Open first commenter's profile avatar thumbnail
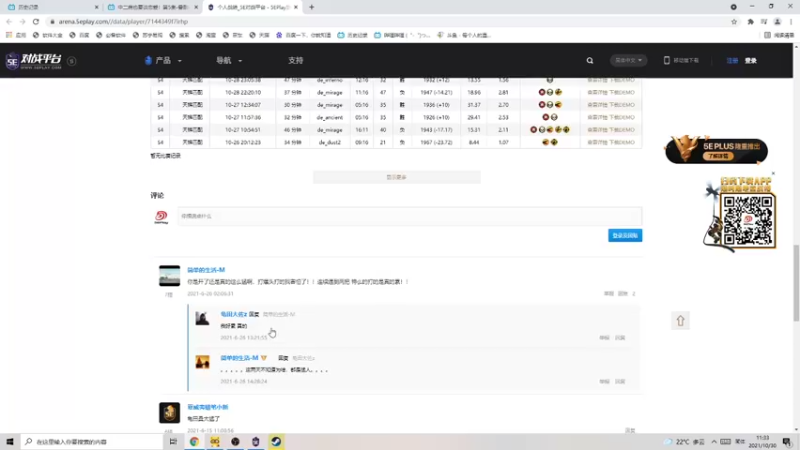This screenshot has height=450, width=800. click(169, 276)
